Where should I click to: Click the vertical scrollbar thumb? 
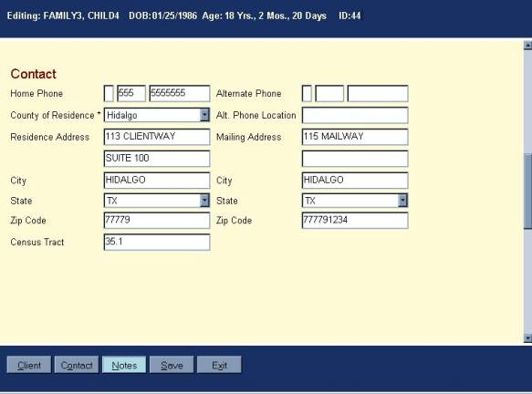(527, 192)
